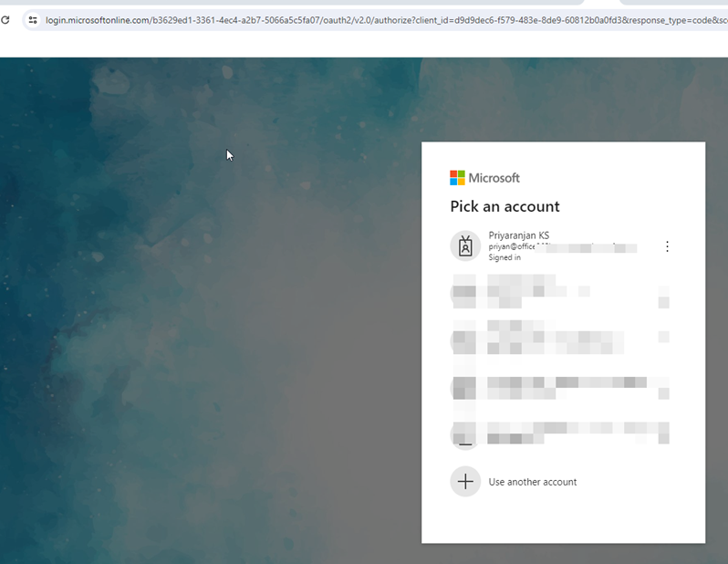Click the Microsoft logo
The width and height of the screenshot is (728, 564).
(x=484, y=178)
